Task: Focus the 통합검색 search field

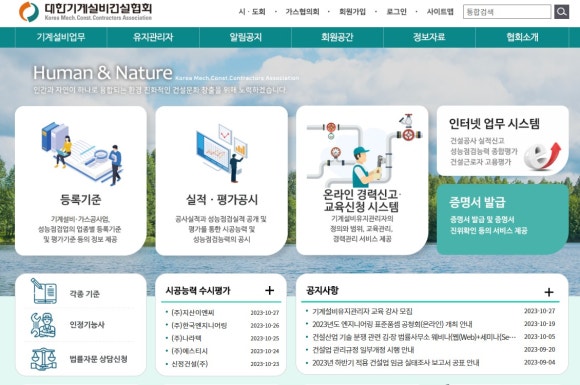Action: click(x=507, y=12)
